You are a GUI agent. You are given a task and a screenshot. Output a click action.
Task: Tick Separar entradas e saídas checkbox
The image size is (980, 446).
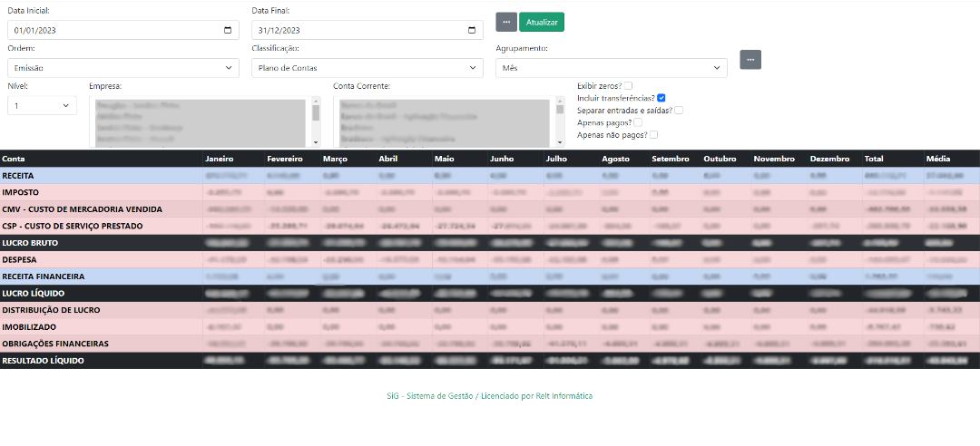coord(679,110)
